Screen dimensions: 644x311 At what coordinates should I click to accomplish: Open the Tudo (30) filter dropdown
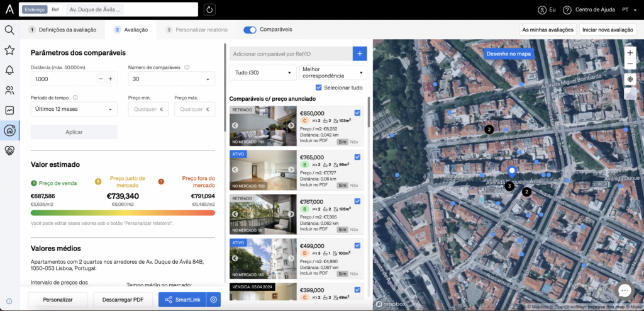[263, 72]
